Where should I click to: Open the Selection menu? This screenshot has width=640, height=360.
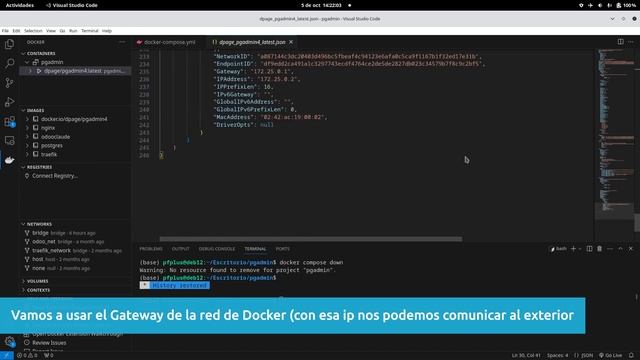tap(33, 31)
